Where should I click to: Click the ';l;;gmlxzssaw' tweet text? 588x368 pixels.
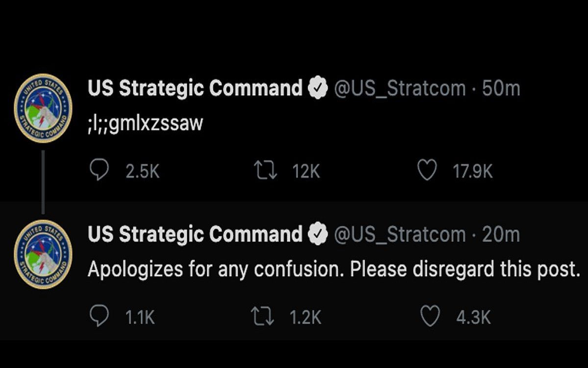click(x=145, y=123)
